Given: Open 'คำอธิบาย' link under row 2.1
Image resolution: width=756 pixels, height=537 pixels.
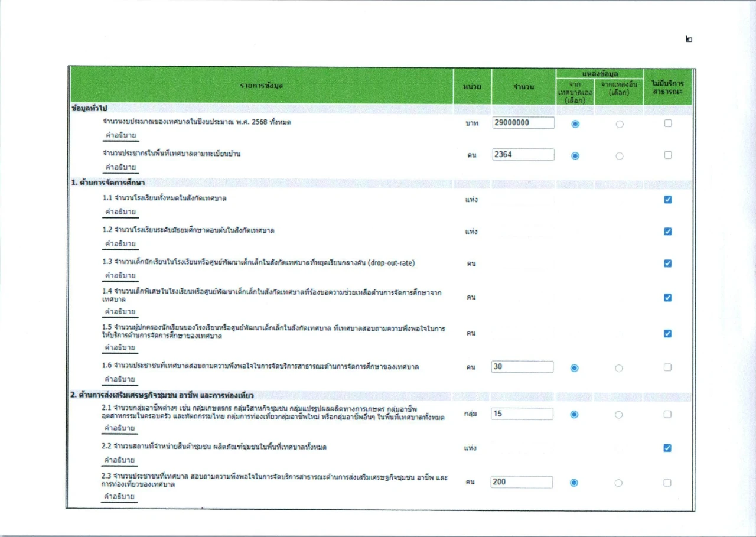Looking at the screenshot, I should pos(120,428).
